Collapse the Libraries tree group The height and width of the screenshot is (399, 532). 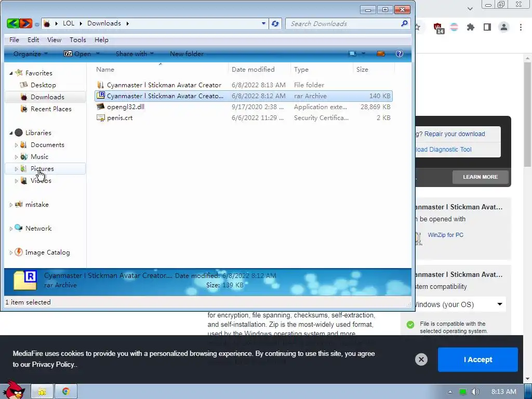click(11, 132)
